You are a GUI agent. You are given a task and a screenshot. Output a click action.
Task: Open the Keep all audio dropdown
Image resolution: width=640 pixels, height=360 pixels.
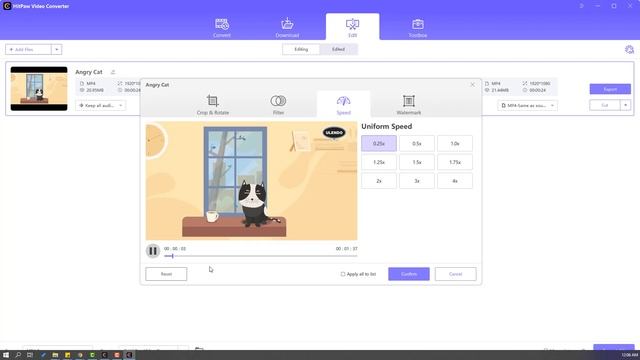100,105
